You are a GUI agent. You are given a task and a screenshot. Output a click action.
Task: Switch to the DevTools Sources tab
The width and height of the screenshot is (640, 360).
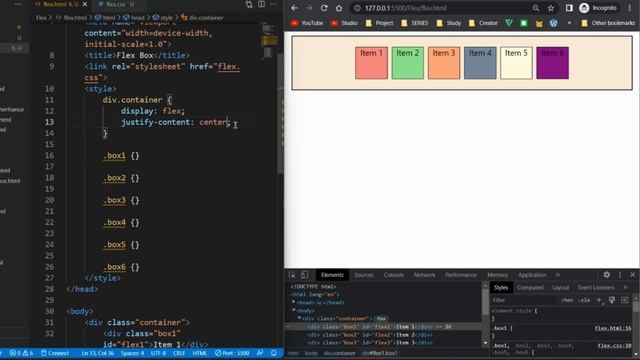pyautogui.click(x=364, y=275)
